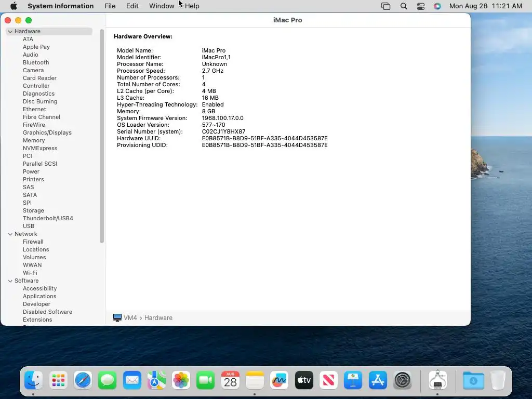Select Extensions under Software
This screenshot has height=399, width=532.
click(37, 320)
